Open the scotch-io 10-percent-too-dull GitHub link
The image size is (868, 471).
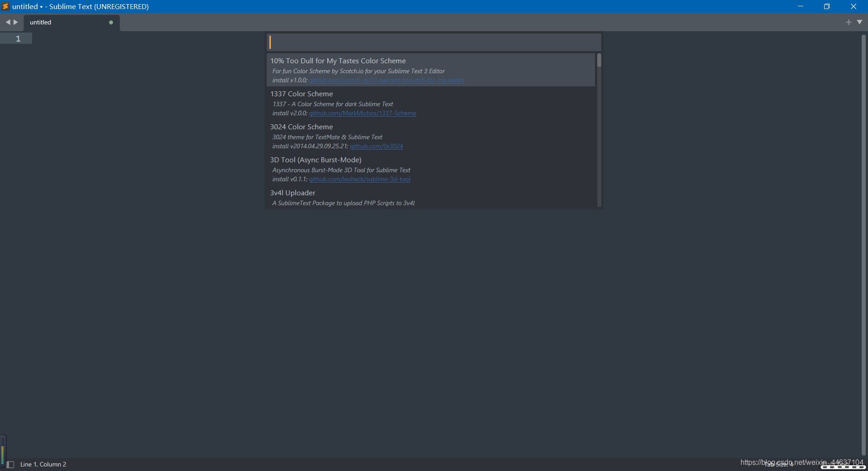[387, 80]
